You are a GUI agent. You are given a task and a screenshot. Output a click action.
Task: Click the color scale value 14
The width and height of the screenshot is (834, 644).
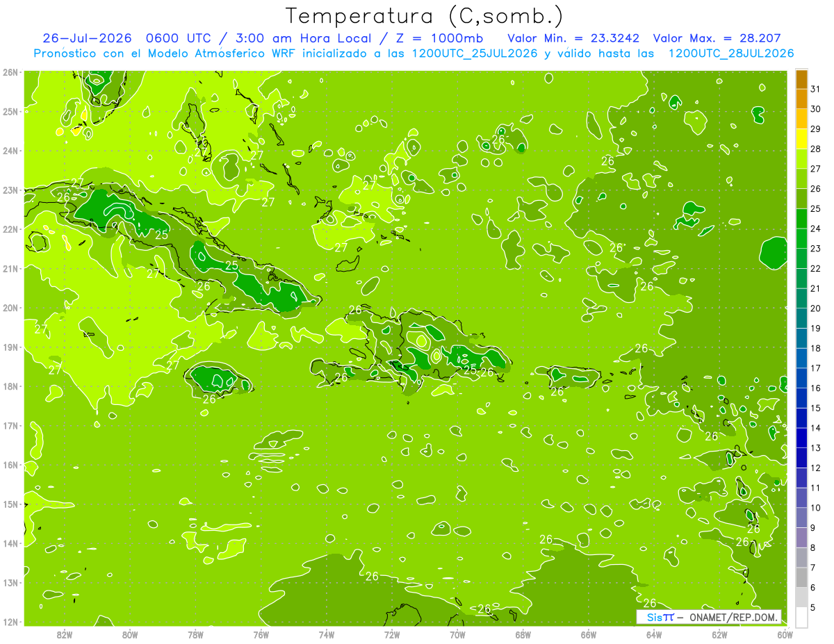[816, 428]
